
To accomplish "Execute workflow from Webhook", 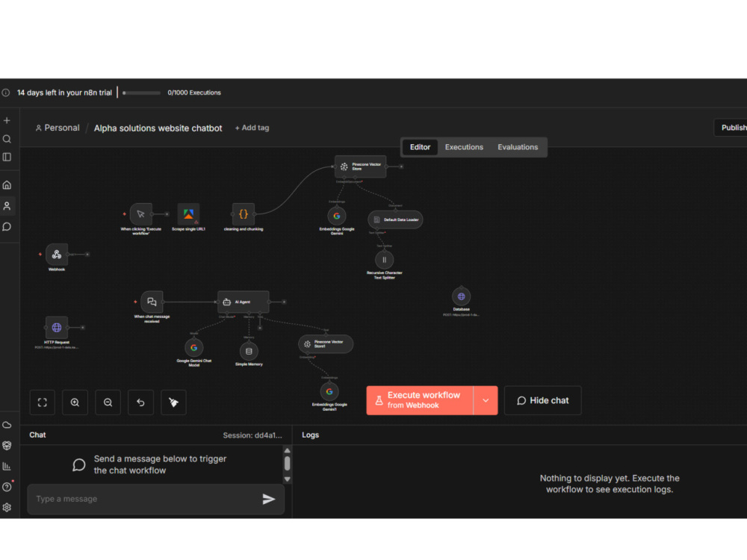I will (420, 400).
